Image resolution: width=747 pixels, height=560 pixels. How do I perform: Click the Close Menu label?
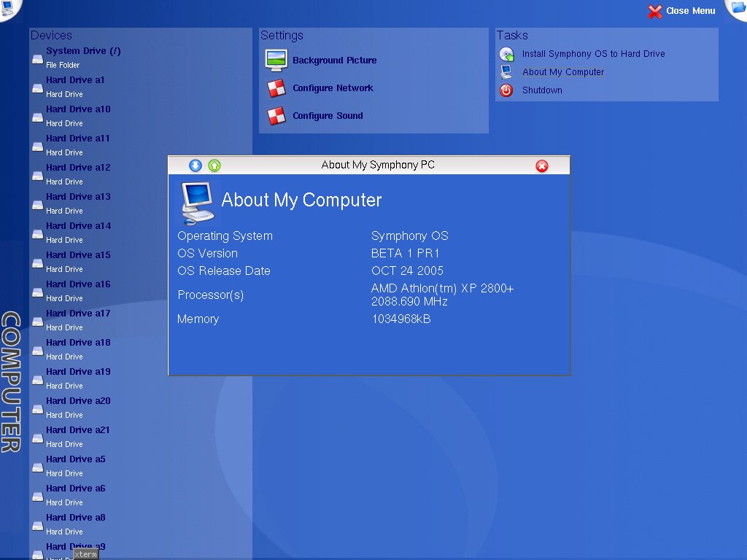click(x=690, y=11)
